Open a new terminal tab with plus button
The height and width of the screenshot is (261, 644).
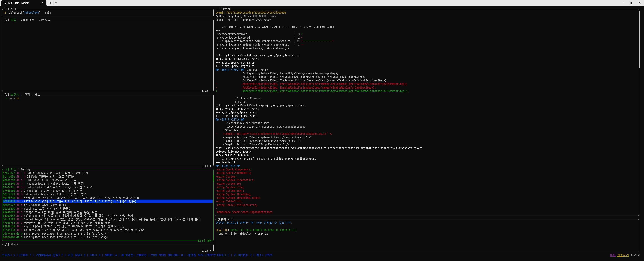point(50,3)
